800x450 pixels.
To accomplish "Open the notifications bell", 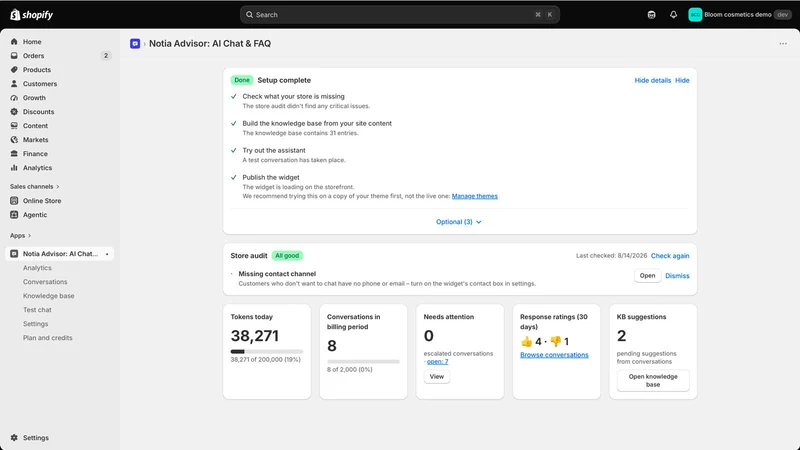I will click(x=673, y=15).
